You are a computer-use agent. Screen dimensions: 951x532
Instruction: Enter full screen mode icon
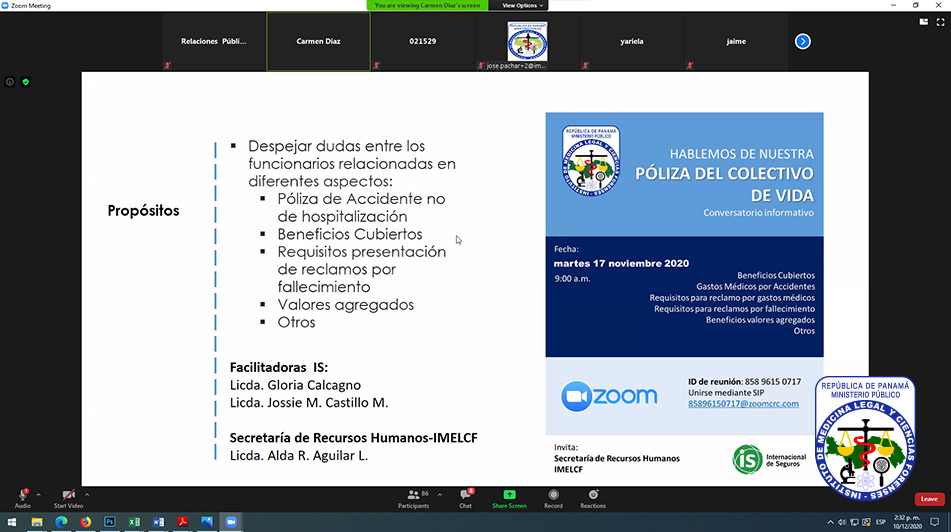pos(940,22)
